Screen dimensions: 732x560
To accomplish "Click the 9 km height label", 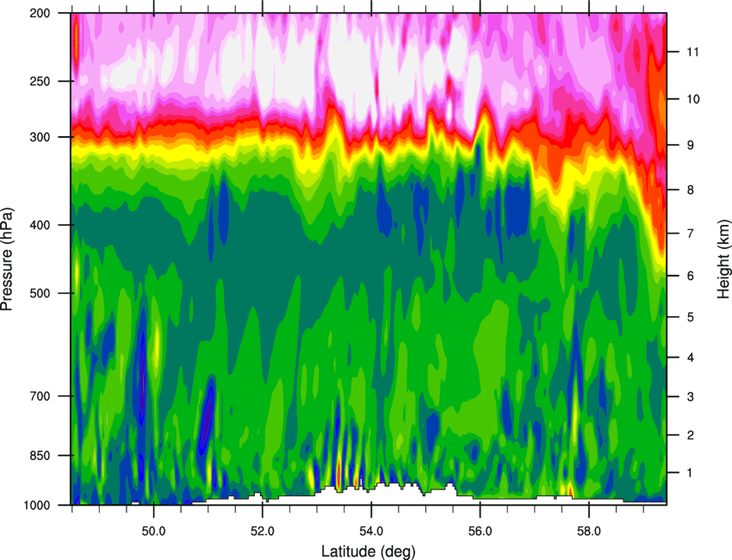I will pos(691,146).
